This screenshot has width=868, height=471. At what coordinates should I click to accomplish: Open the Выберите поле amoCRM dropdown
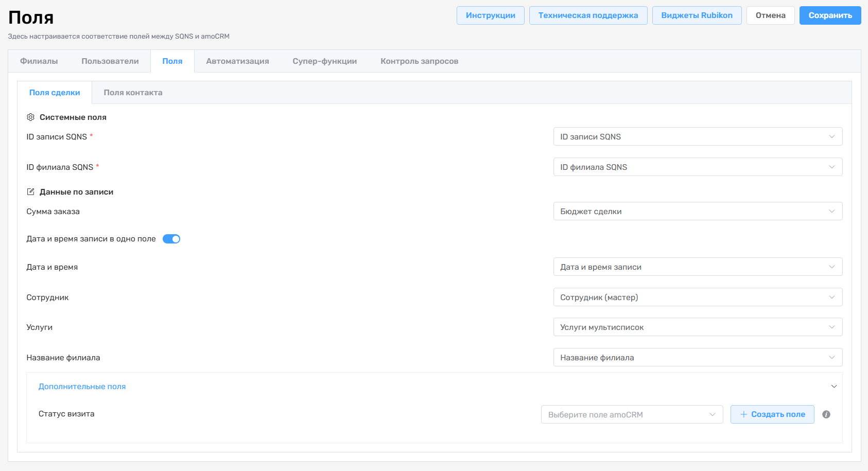pos(632,414)
